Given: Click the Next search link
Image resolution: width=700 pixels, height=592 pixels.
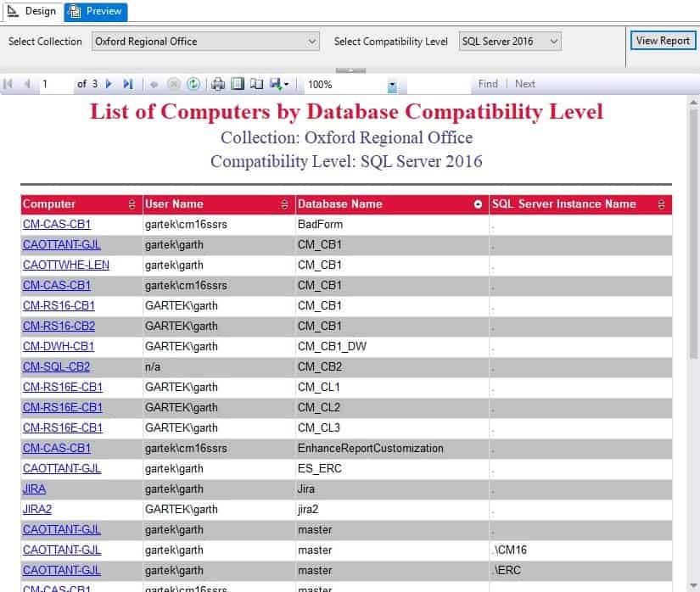Looking at the screenshot, I should tap(525, 84).
